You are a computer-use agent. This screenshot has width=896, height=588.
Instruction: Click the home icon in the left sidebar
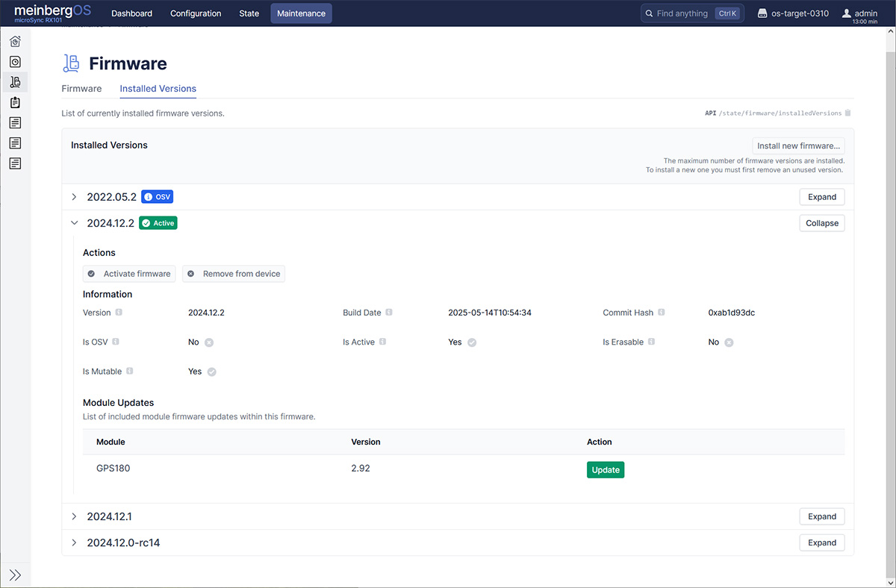click(x=15, y=42)
